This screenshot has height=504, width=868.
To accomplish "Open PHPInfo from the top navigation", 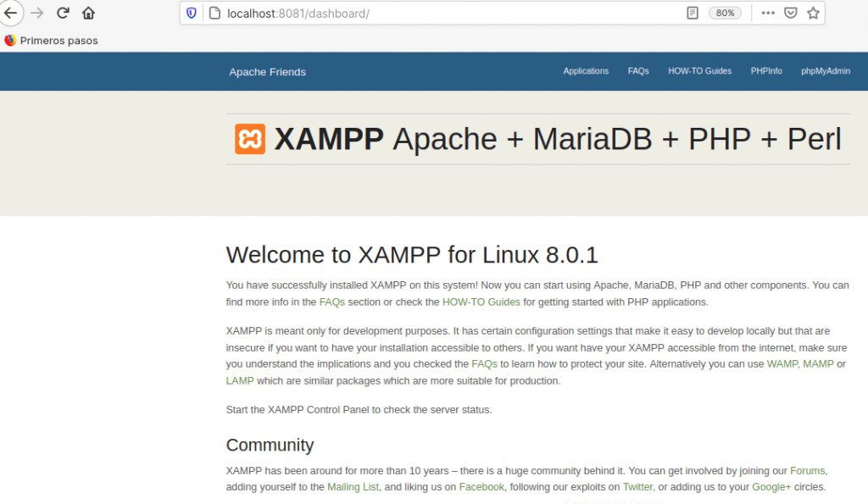I will pyautogui.click(x=766, y=71).
